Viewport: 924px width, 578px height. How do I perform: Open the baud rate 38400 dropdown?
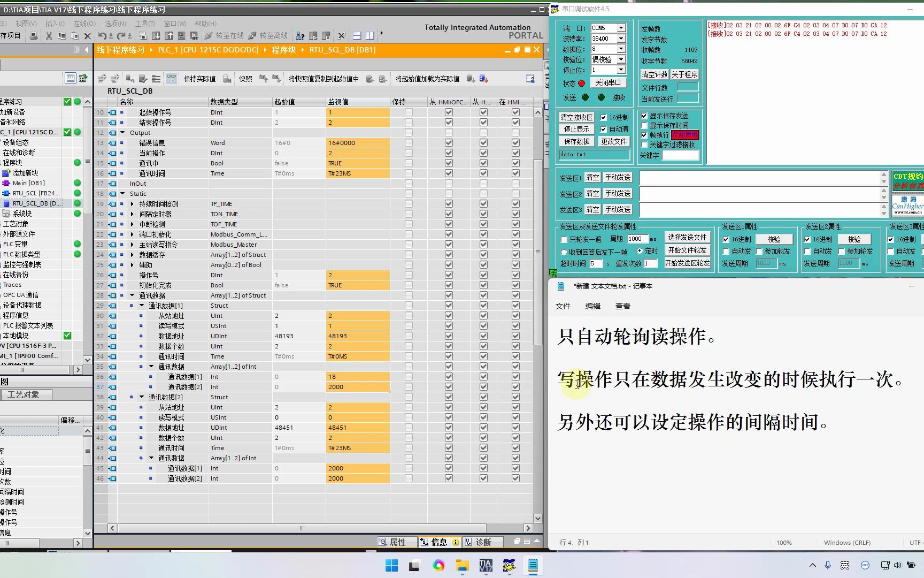click(x=622, y=38)
